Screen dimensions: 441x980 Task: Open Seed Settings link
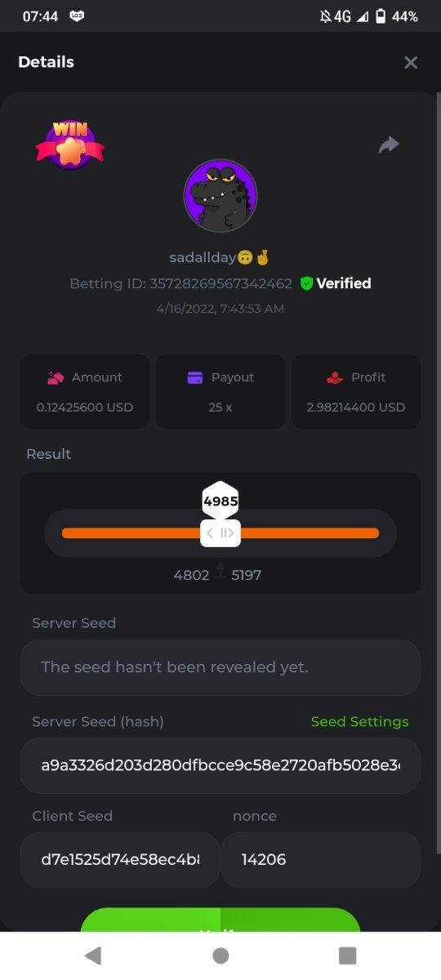pyautogui.click(x=360, y=722)
